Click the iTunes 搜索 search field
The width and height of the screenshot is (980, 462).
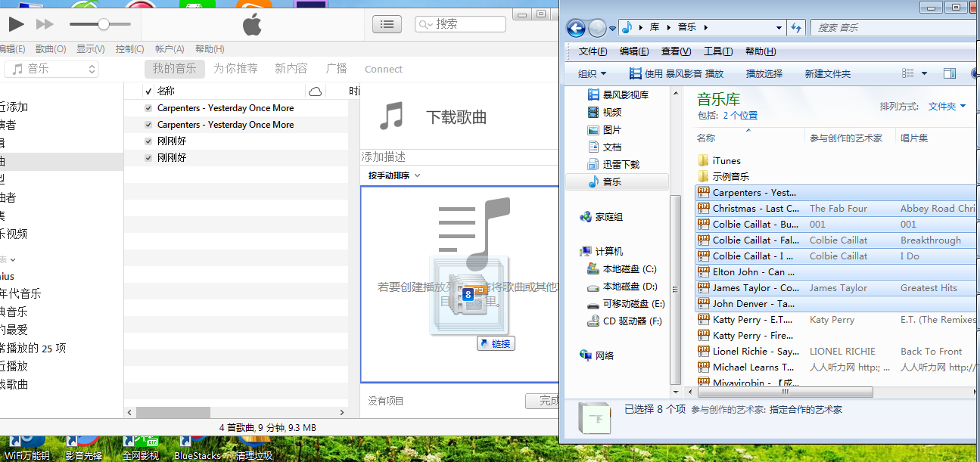pos(460,24)
